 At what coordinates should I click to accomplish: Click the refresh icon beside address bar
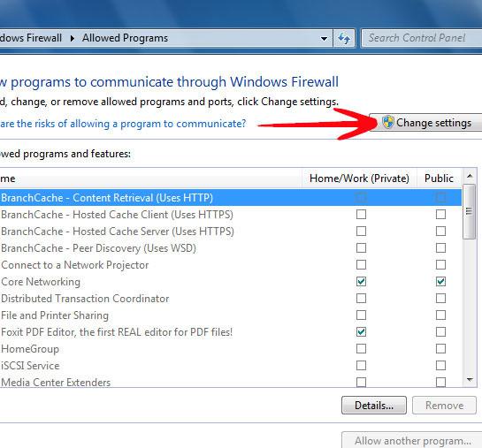click(x=344, y=38)
